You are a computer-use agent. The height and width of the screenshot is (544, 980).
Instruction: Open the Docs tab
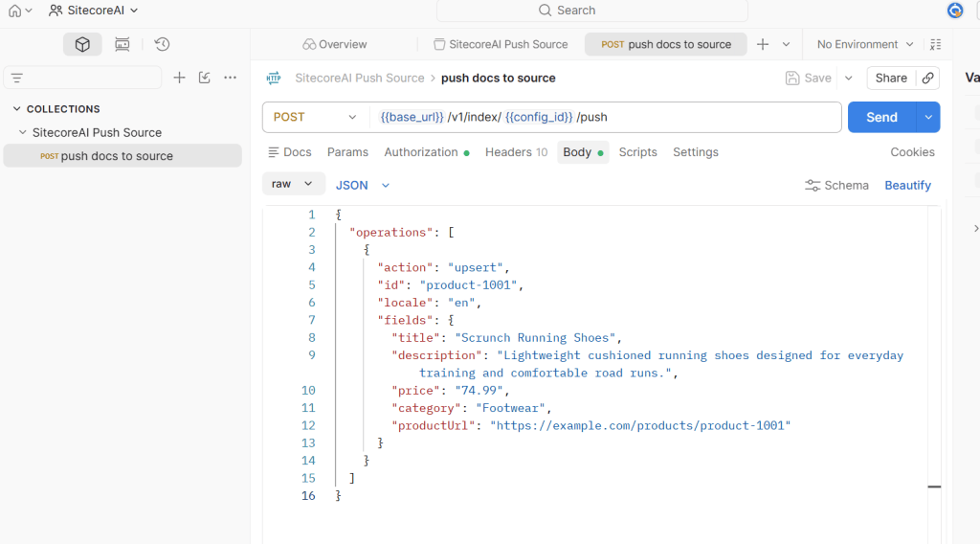coord(289,152)
